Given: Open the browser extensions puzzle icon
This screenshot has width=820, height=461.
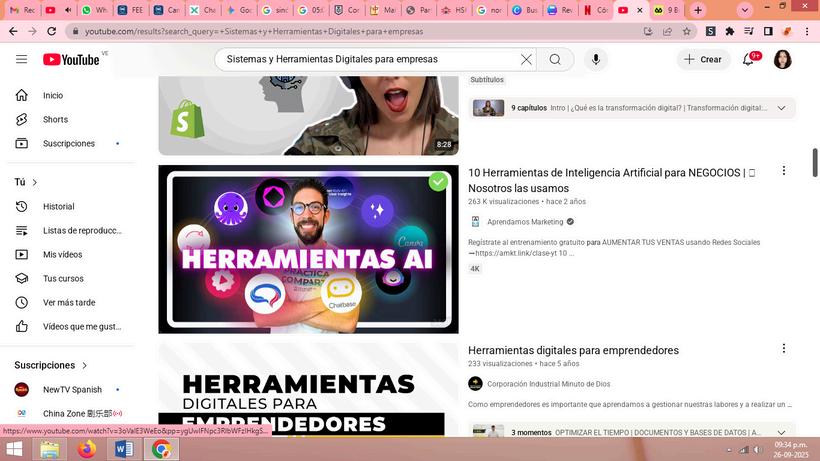Looking at the screenshot, I should pos(730,31).
